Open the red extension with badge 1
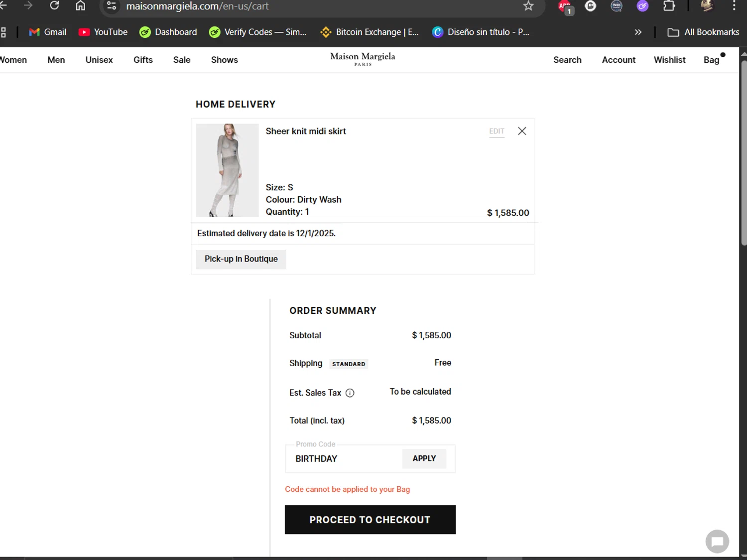The width and height of the screenshot is (747, 560). (x=565, y=6)
